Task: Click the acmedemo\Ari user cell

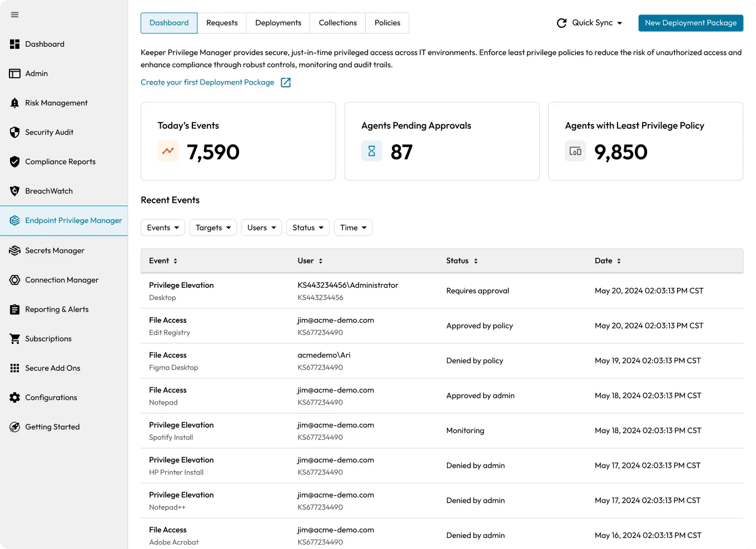Action: point(324,355)
